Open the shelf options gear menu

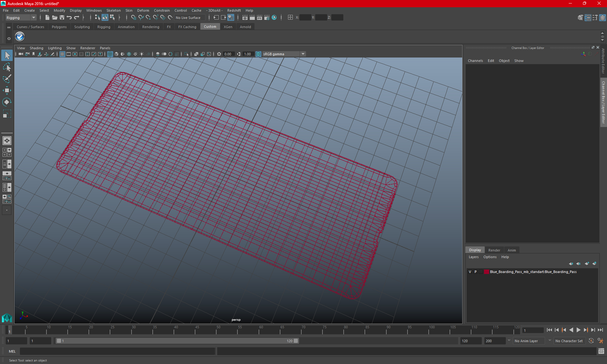(x=9, y=39)
